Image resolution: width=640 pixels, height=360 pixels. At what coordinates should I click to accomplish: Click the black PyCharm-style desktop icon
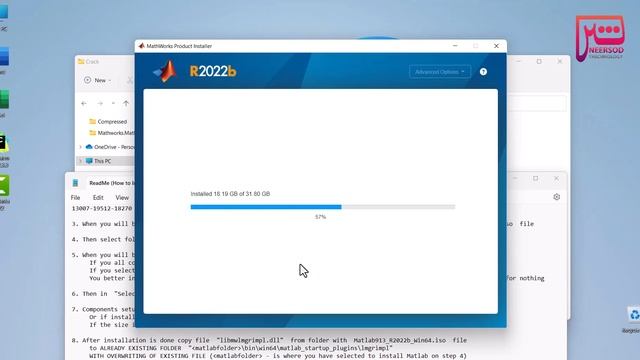(x=4, y=143)
